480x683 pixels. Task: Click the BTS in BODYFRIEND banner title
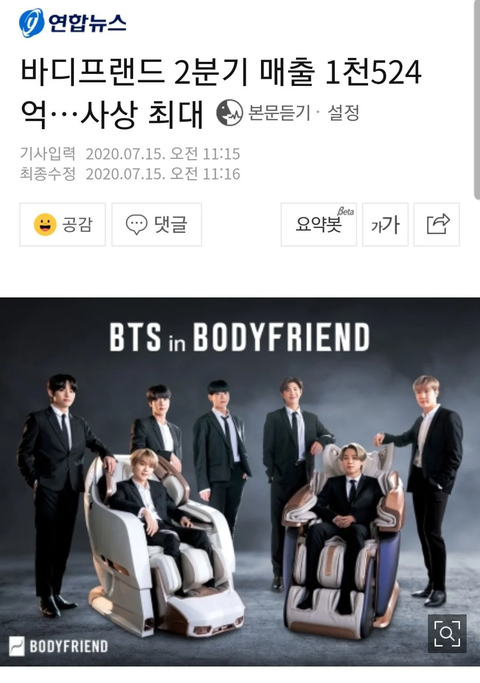pos(240,337)
